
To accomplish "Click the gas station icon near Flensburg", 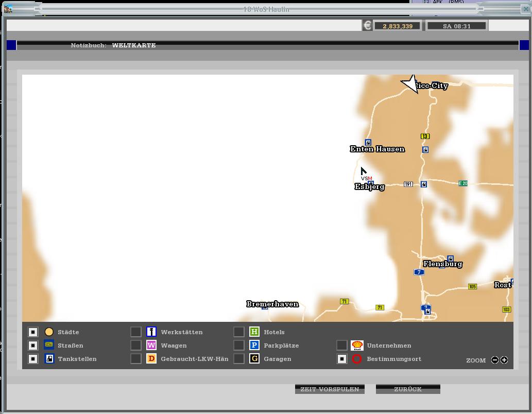I will (450, 258).
